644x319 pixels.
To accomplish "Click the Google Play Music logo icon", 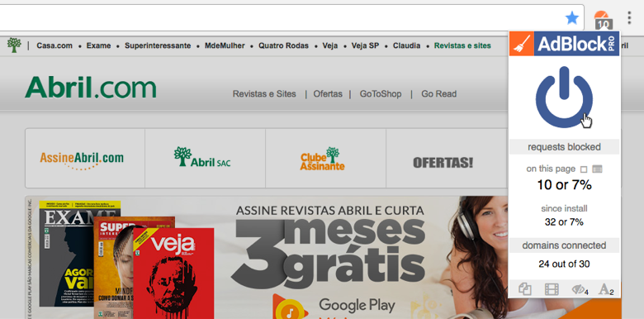I will (x=290, y=307).
